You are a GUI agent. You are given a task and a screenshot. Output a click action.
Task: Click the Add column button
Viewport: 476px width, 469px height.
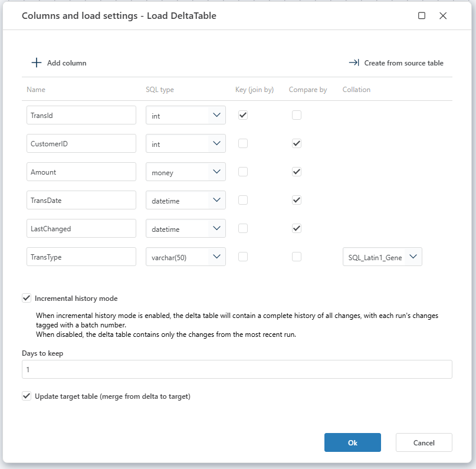tap(59, 63)
